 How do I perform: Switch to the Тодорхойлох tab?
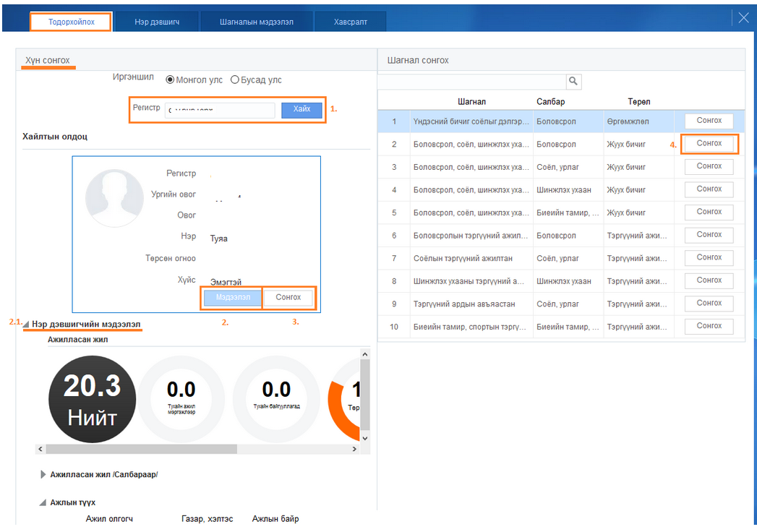(x=71, y=22)
